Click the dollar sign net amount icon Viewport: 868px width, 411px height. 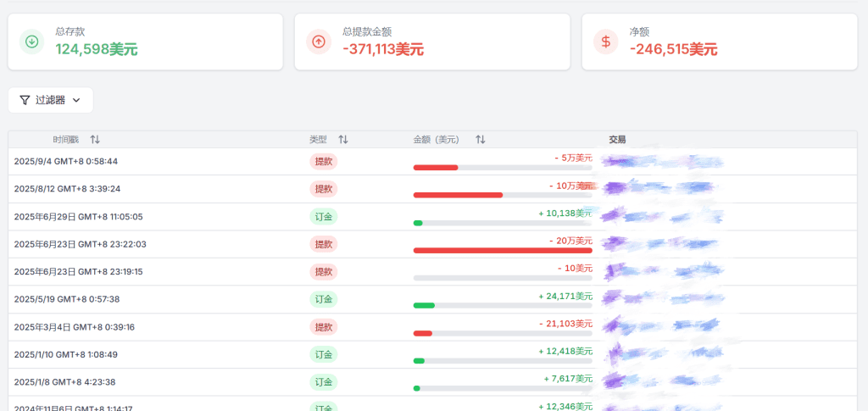[605, 41]
